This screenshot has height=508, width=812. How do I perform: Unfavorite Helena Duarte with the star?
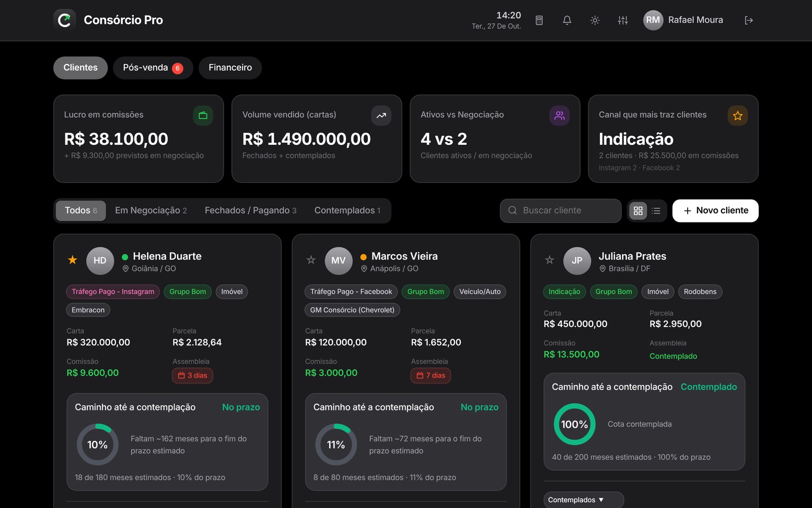73,260
